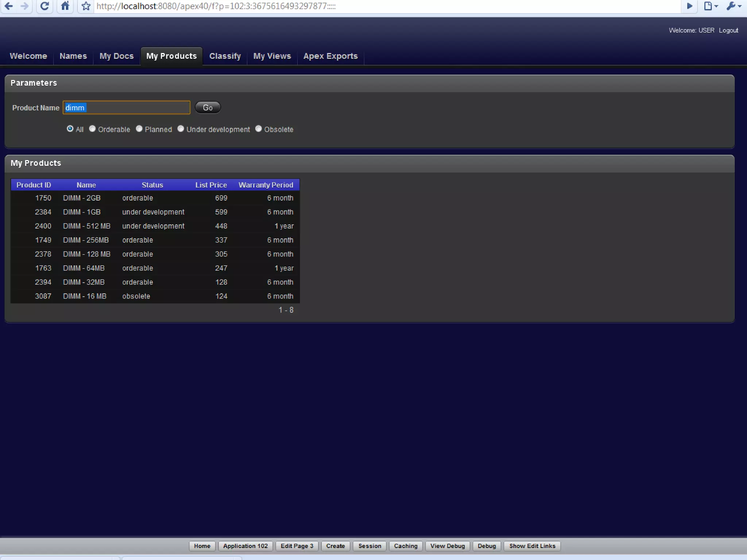The image size is (747, 560).
Task: Open the page menu dropdown icon
Action: coord(710,6)
